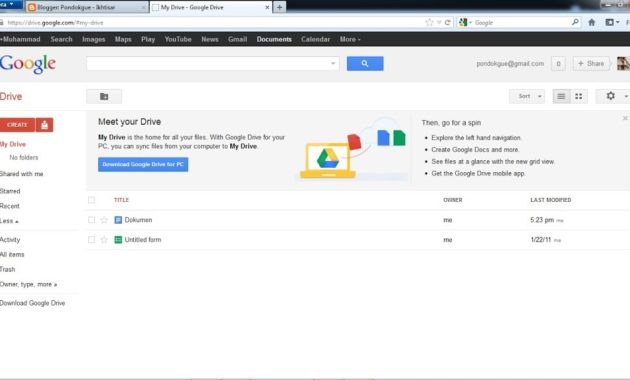Switch to grid view icon
The image size is (630, 380).
(x=579, y=96)
